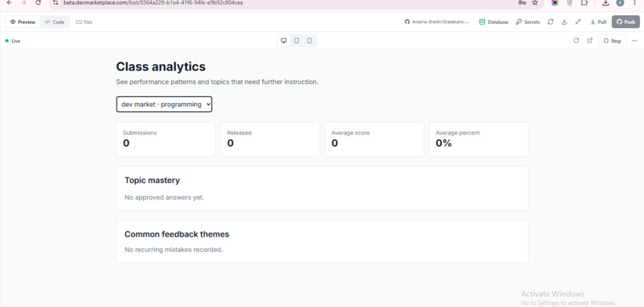644x307 pixels.
Task: Open the Database panel
Action: click(x=494, y=22)
